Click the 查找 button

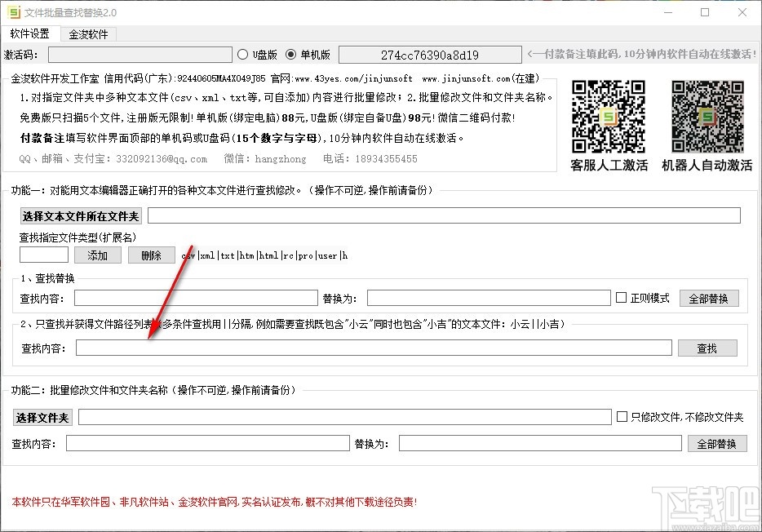[707, 348]
